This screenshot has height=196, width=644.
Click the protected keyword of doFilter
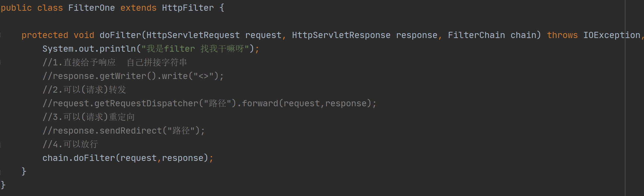click(x=45, y=35)
